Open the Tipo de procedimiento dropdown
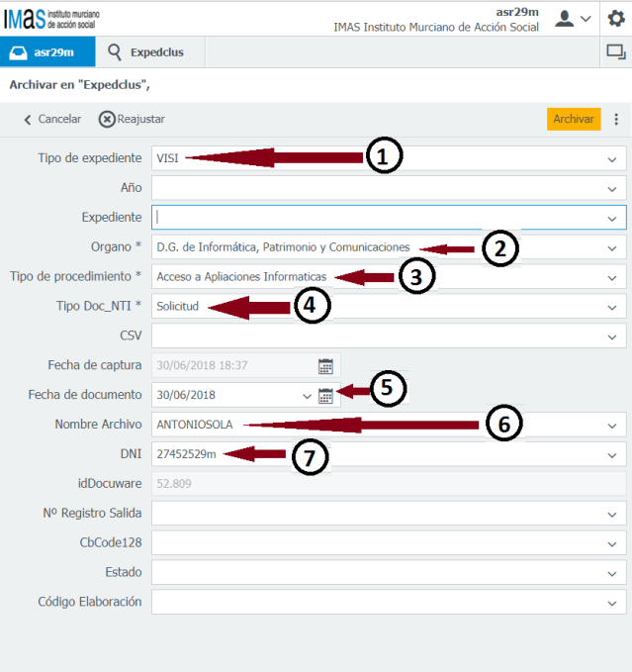 612,277
